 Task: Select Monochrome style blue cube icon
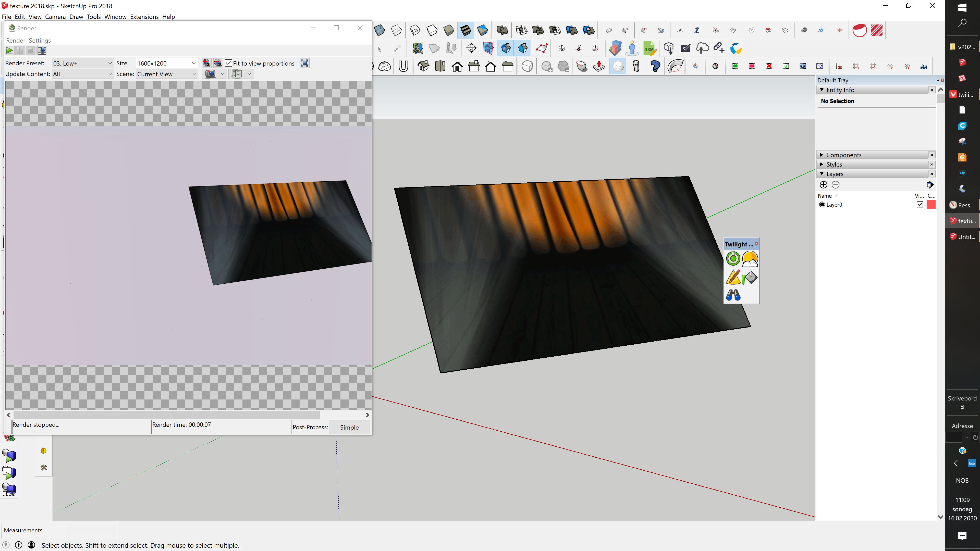[482, 30]
